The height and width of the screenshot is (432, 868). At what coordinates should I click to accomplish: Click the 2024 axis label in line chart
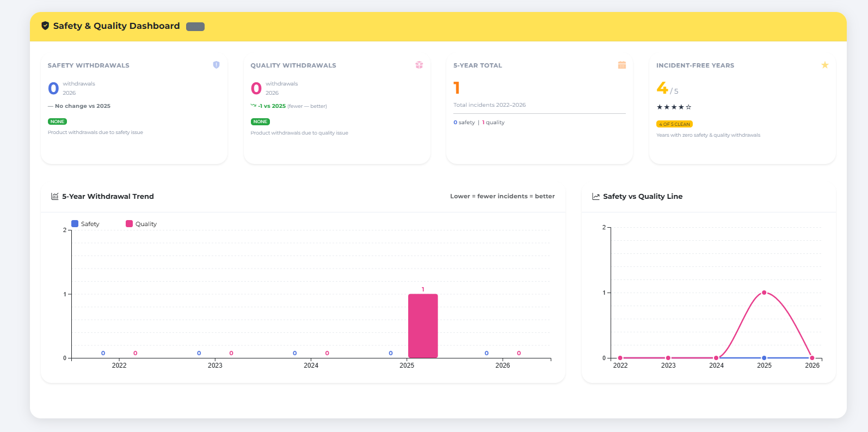click(x=716, y=366)
